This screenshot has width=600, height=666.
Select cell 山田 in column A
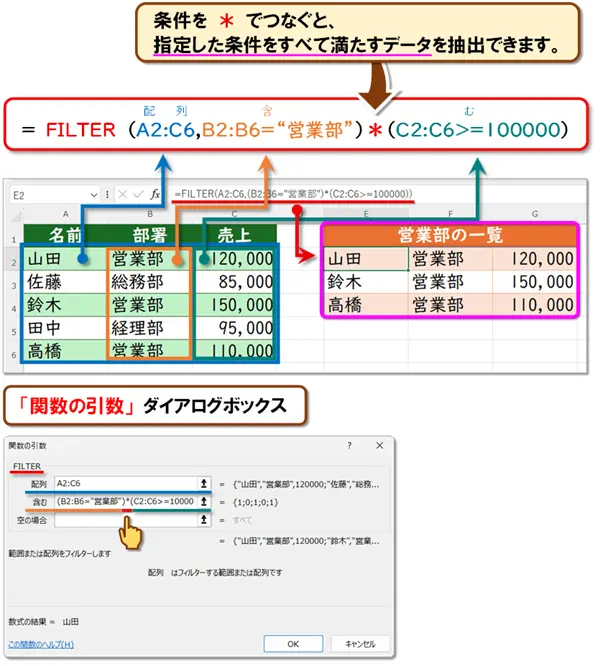click(x=65, y=259)
